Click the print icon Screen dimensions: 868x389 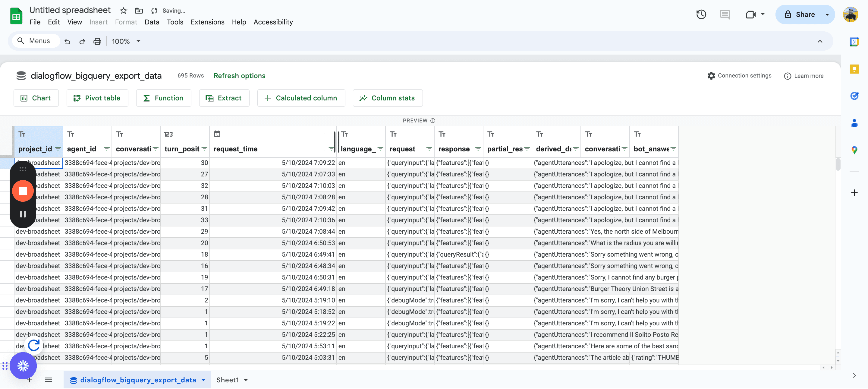(97, 41)
